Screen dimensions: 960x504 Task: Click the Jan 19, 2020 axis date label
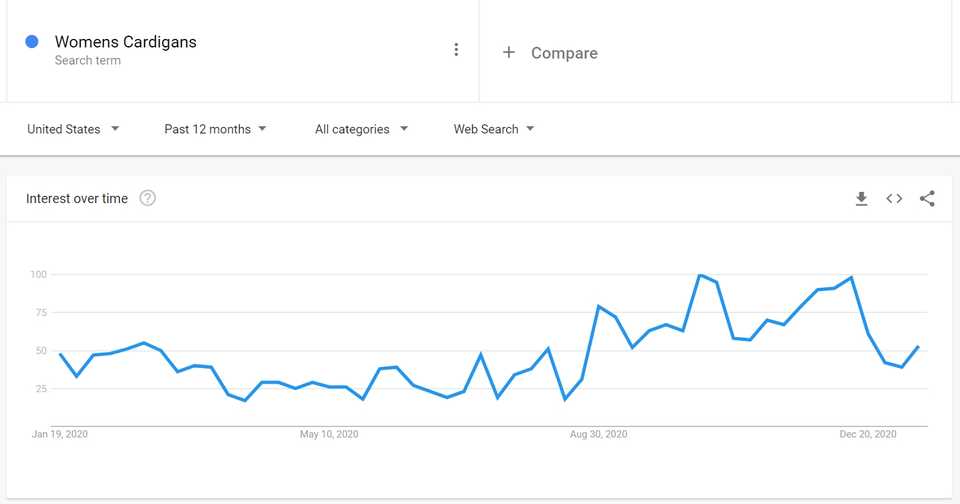(59, 434)
